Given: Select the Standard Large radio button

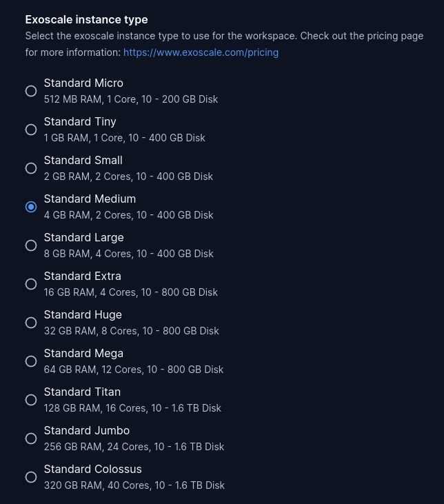Looking at the screenshot, I should [x=31, y=245].
